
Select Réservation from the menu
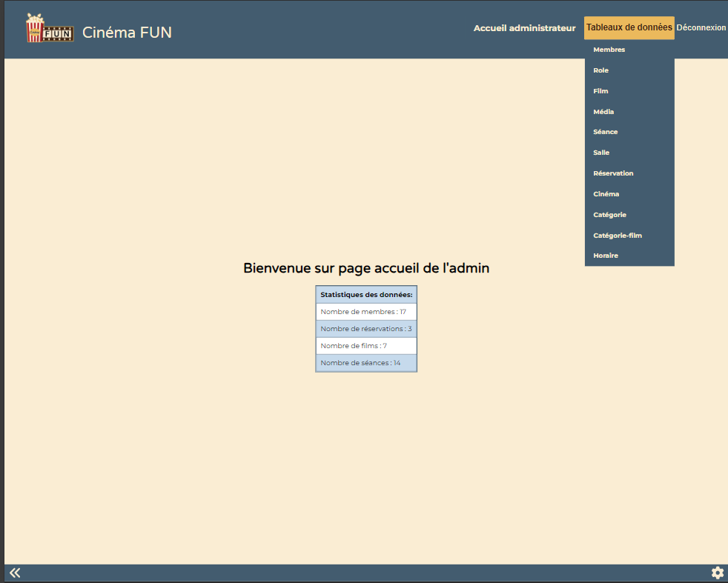(x=613, y=173)
